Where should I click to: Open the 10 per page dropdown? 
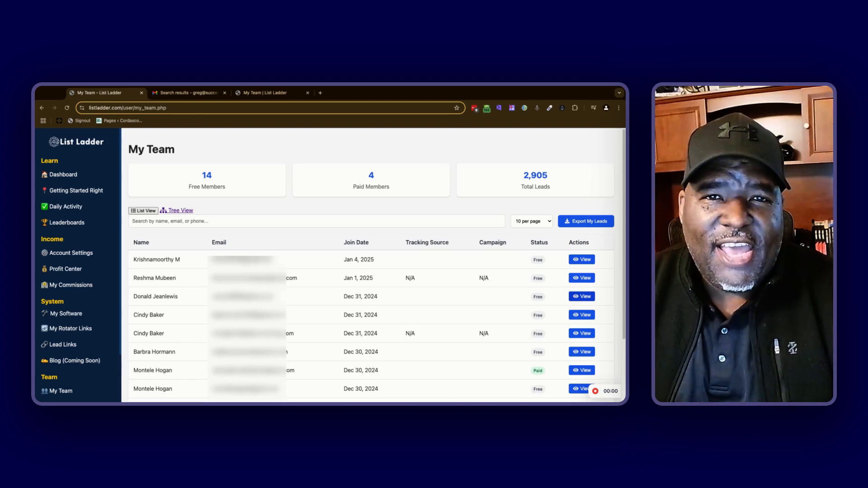pos(532,221)
